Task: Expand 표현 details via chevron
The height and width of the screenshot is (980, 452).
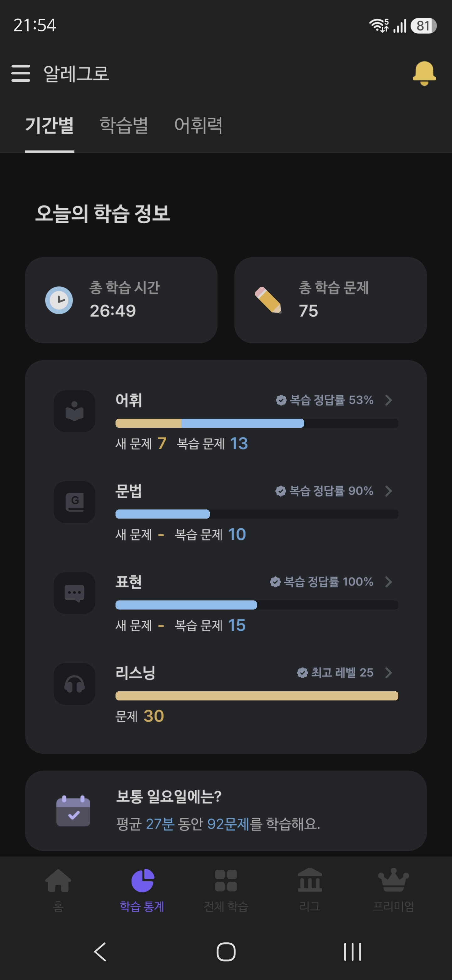Action: pos(388,582)
